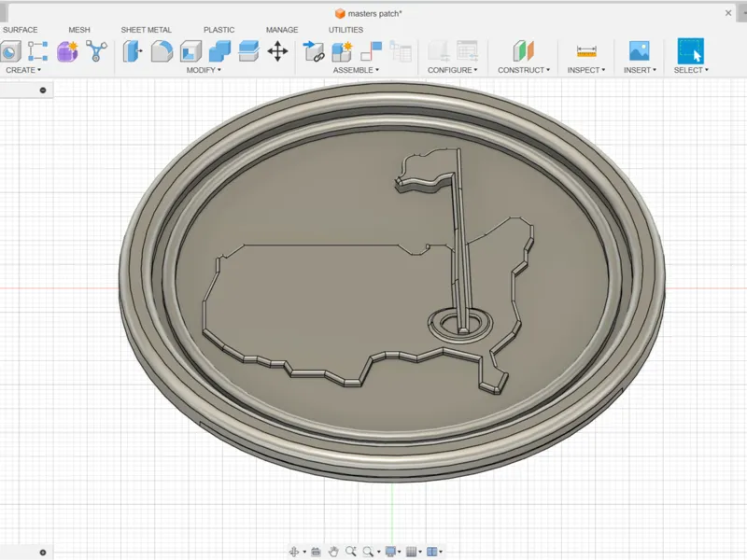747x560 pixels.
Task: Click the golf hole ring on the model
Action: [x=459, y=324]
